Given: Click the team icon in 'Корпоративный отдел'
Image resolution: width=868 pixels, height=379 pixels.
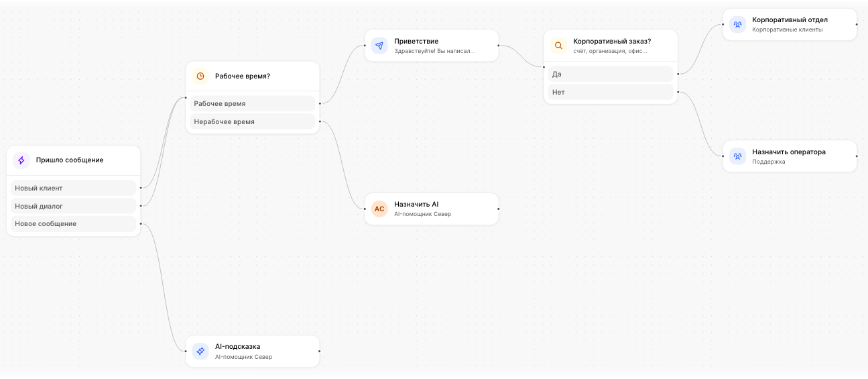Looking at the screenshot, I should click(x=737, y=25).
